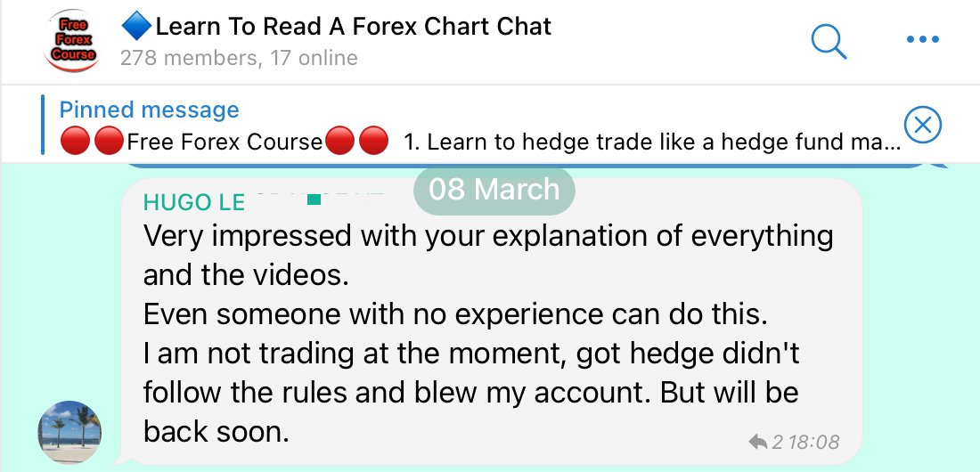Click the 18:08 message timestamp
The image size is (980, 472).
813,443
